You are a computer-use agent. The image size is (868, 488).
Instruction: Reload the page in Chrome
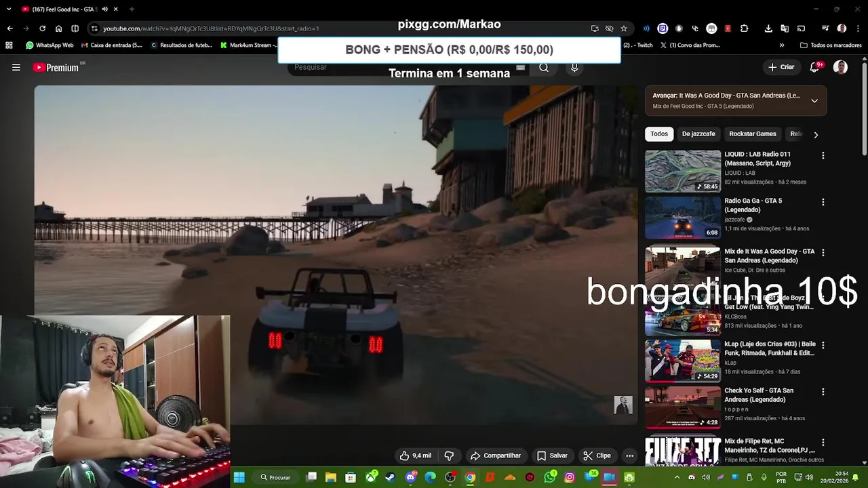pos(42,28)
